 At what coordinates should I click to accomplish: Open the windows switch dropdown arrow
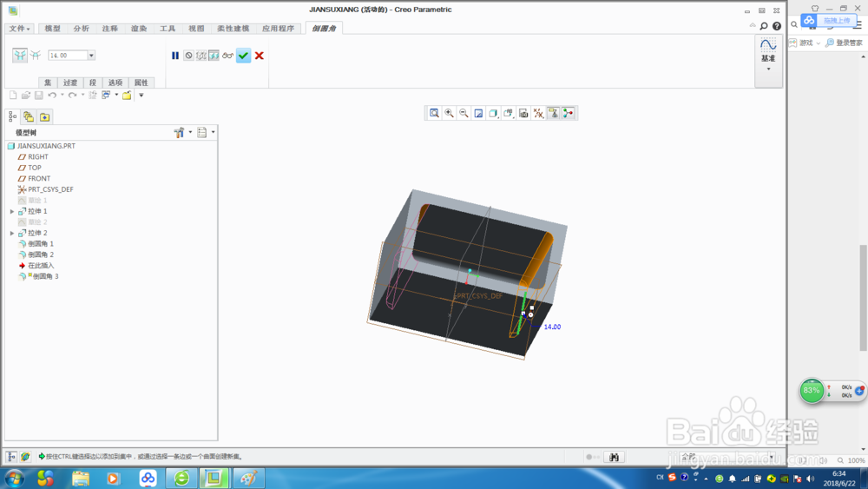[x=117, y=96]
